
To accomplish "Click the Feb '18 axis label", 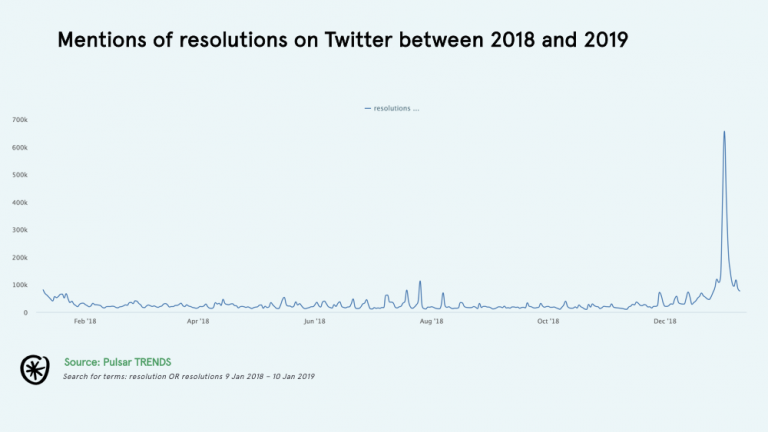I will [85, 322].
